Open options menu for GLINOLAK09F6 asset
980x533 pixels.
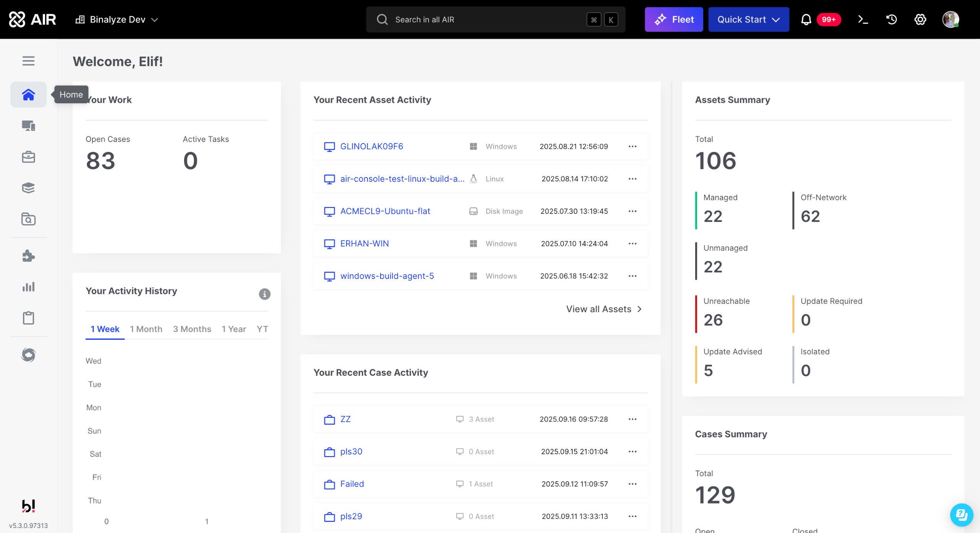pyautogui.click(x=632, y=147)
